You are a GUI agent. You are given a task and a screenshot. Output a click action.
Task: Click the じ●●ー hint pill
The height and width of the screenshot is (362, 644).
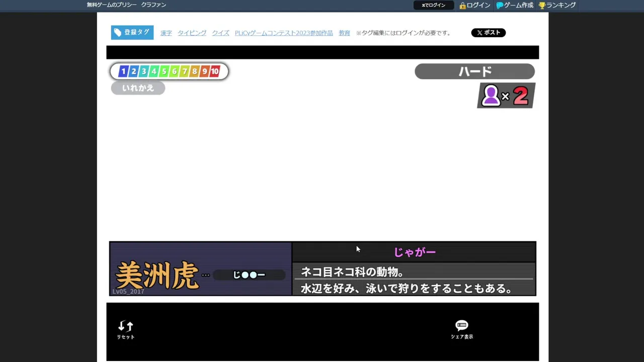coord(249,275)
